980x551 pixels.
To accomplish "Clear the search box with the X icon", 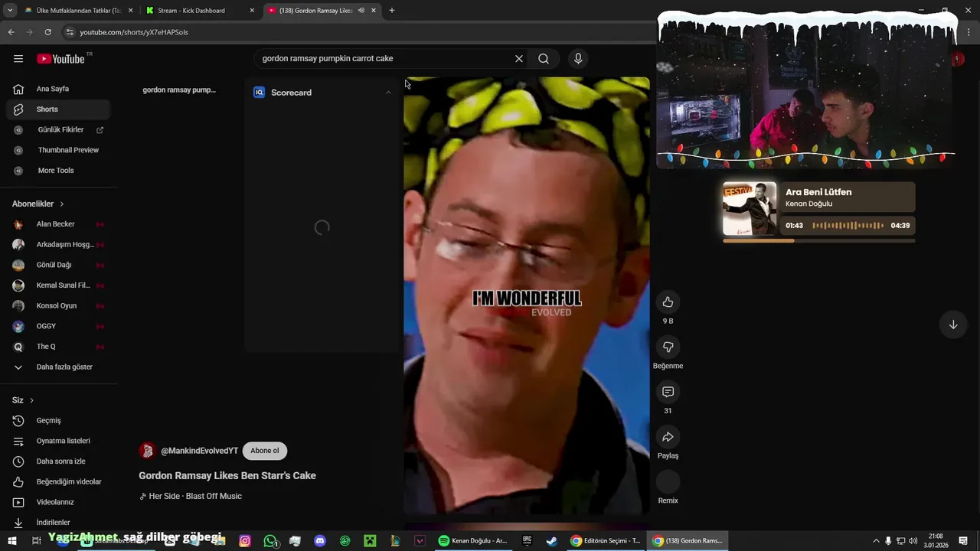I will click(x=518, y=58).
